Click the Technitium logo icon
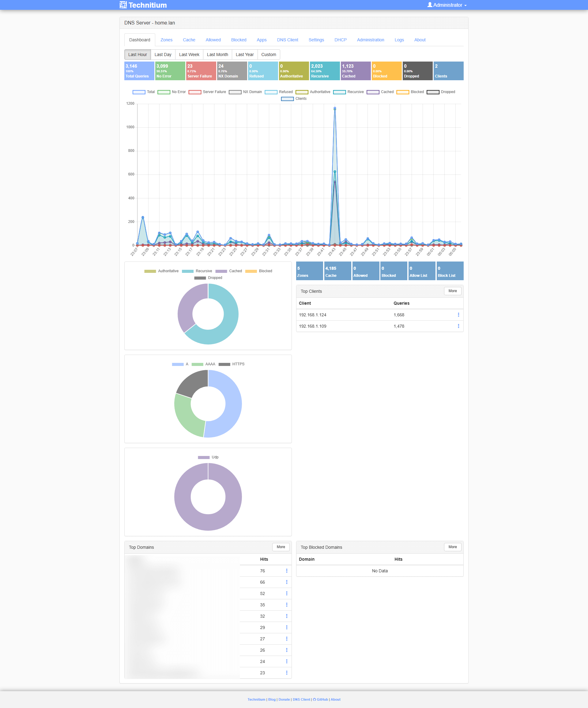The height and width of the screenshot is (708, 588). coord(123,5)
